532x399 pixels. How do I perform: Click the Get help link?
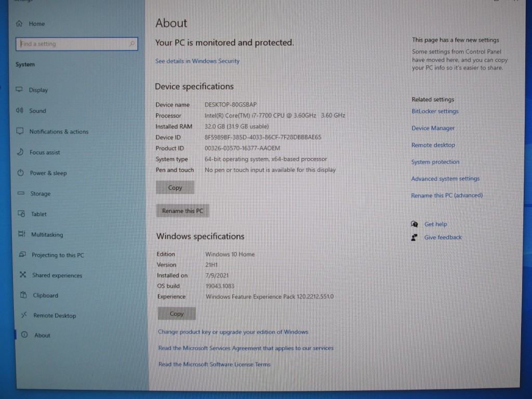coord(436,224)
